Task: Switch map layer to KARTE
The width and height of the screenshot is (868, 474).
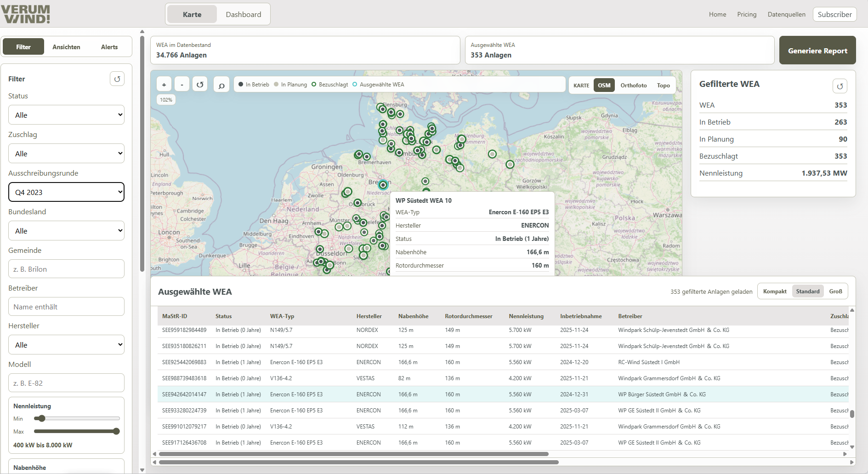Action: [581, 86]
